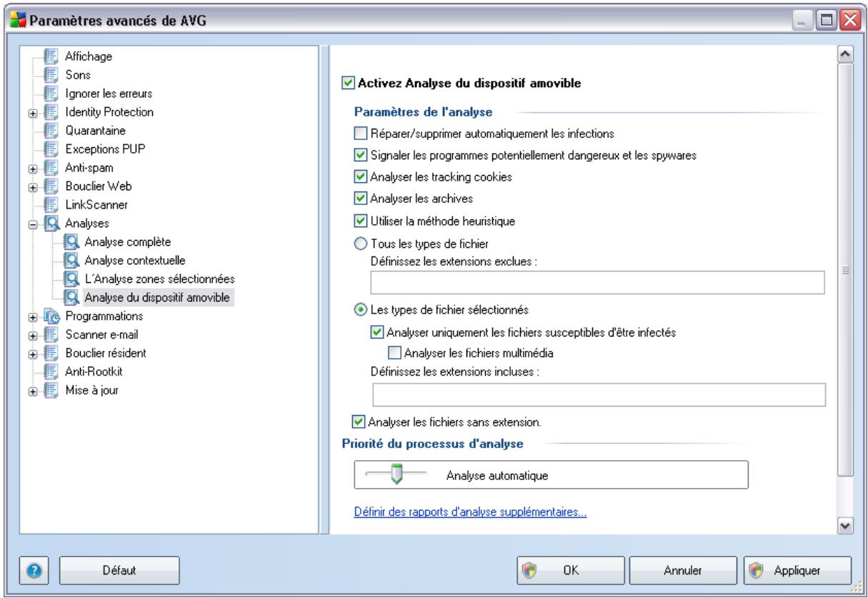Open Définir des rapports d'analyse supplémentaires link
Viewport: 868px width, 598px height.
pos(471,512)
